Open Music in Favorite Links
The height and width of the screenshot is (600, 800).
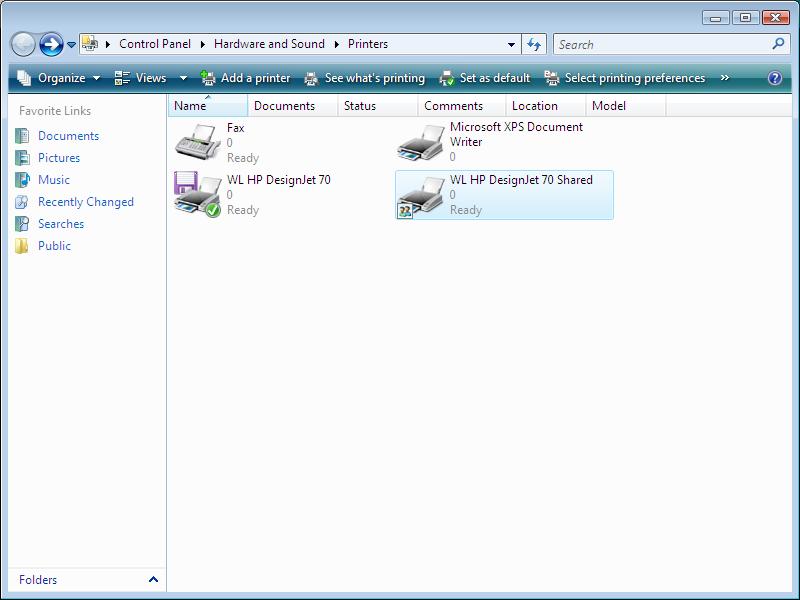coord(54,180)
